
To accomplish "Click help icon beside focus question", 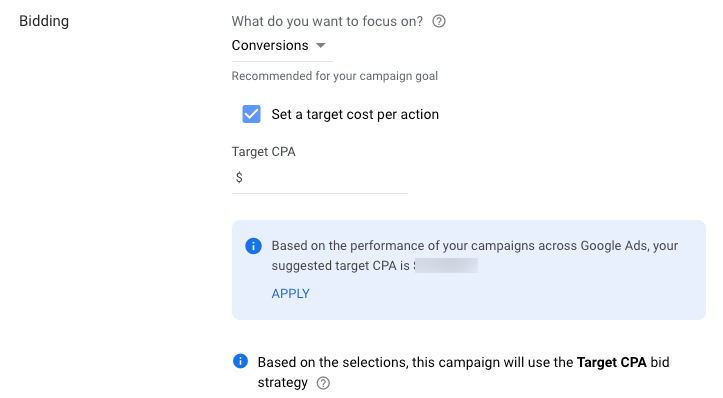I will 439,21.
